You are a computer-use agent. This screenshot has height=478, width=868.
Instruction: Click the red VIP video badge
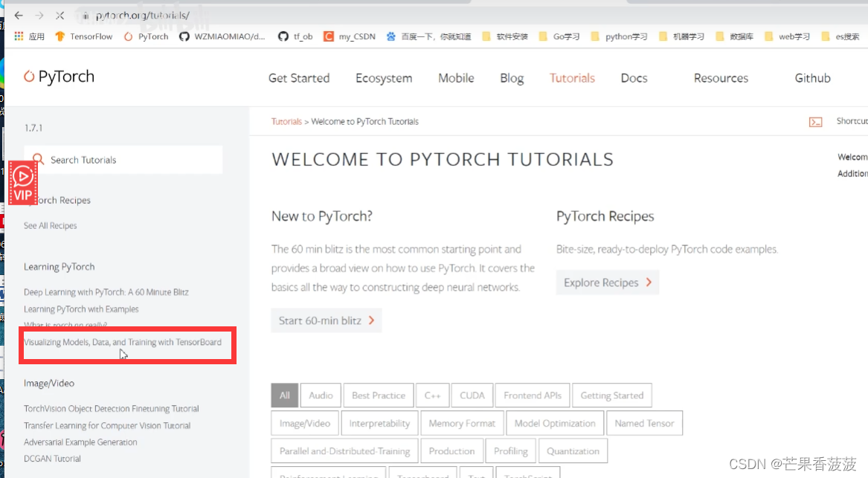coord(23,183)
